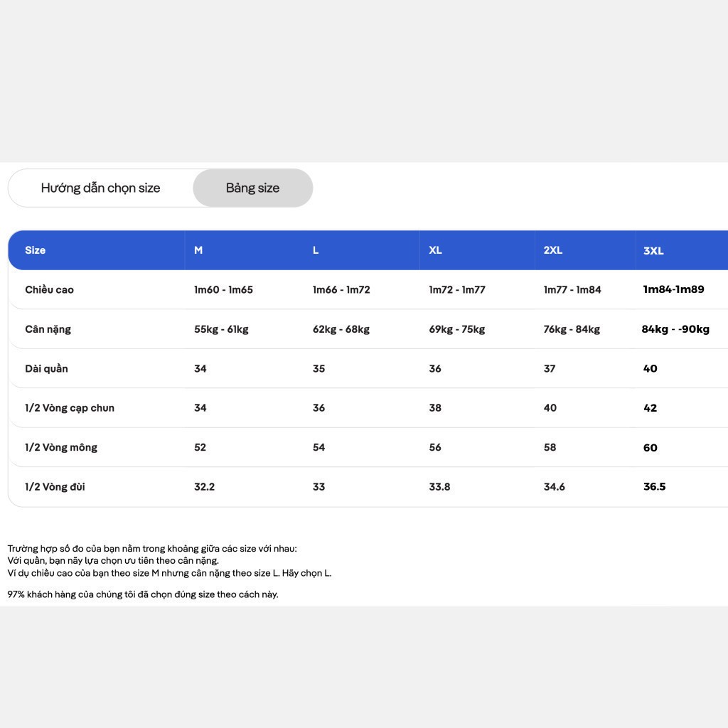Select the 1/2 Vòng đùi row label

(55, 487)
